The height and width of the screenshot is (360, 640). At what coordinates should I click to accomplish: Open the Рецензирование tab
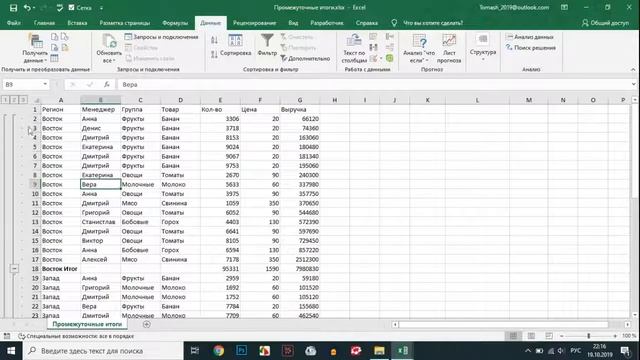click(254, 23)
